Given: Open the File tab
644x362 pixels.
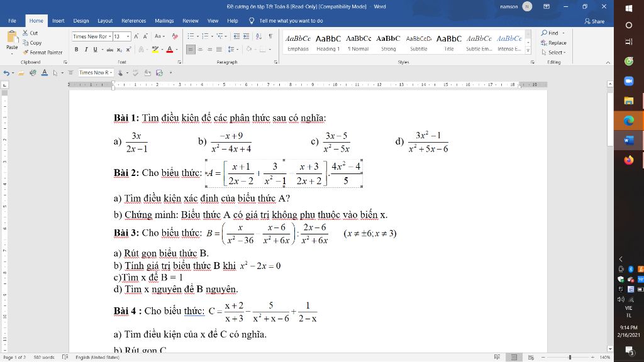Looking at the screenshot, I should (x=13, y=21).
